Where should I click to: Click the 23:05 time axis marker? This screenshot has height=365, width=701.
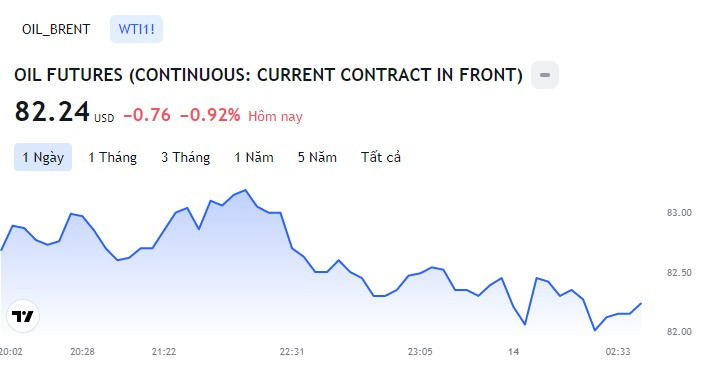coord(420,352)
